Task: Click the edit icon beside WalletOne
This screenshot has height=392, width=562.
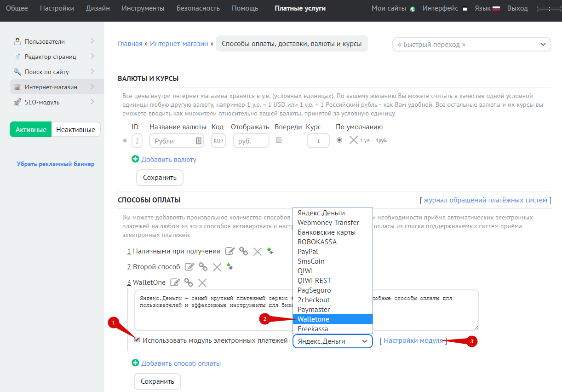Action: 175,282
